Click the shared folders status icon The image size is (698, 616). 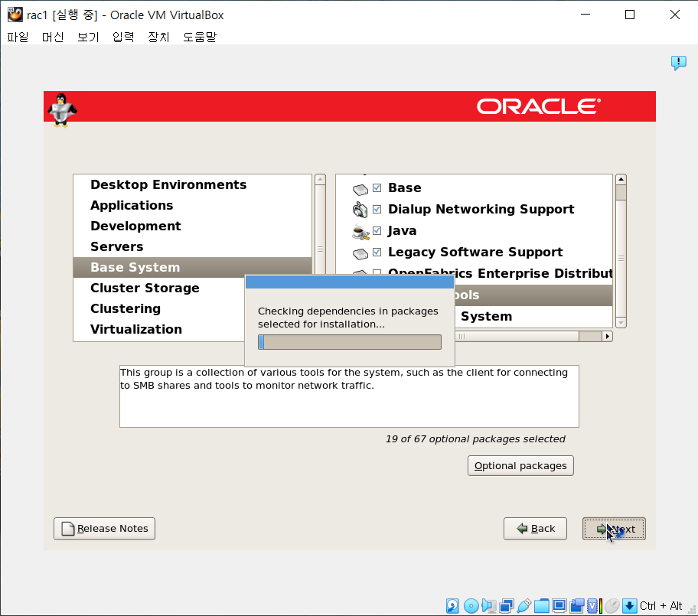[x=542, y=606]
